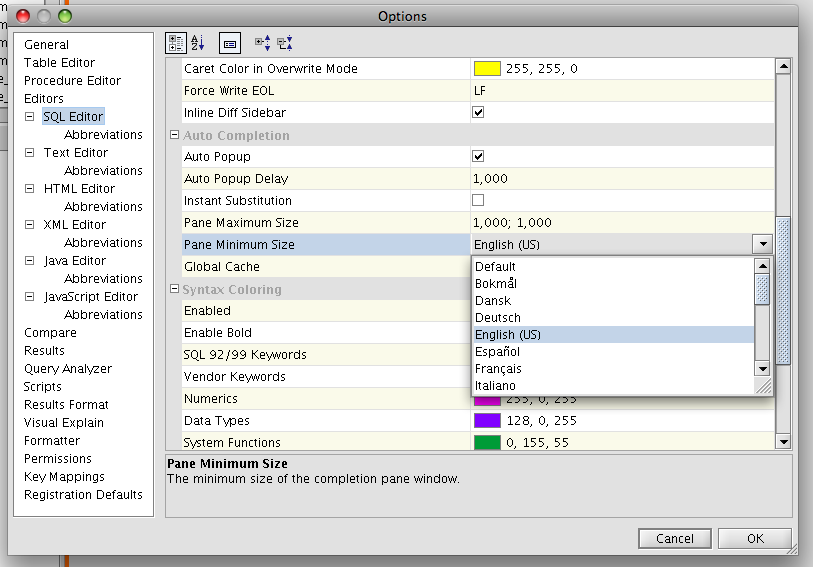Open Abbreviations under SQL Editor

103,135
